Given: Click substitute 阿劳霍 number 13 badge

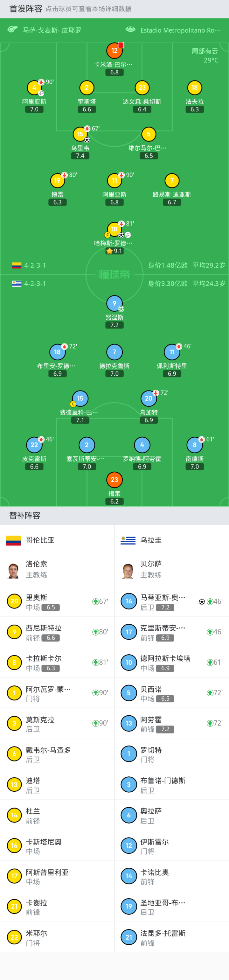Looking at the screenshot, I should pos(128,723).
